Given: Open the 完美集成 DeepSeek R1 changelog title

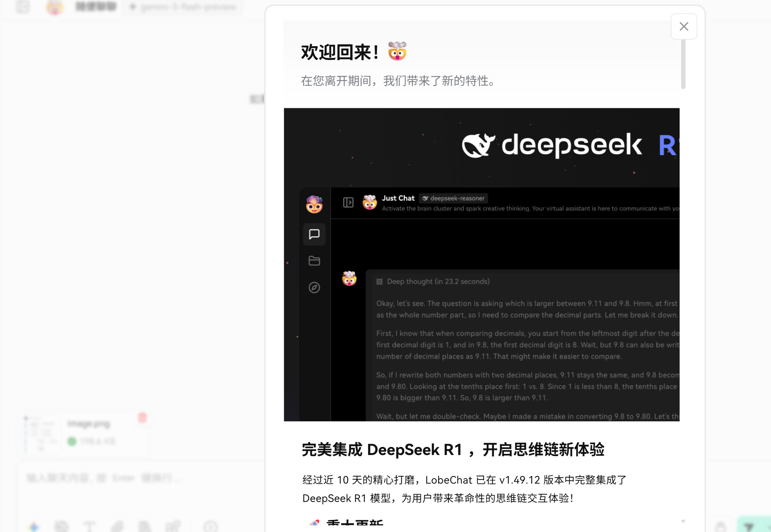Looking at the screenshot, I should coord(453,450).
